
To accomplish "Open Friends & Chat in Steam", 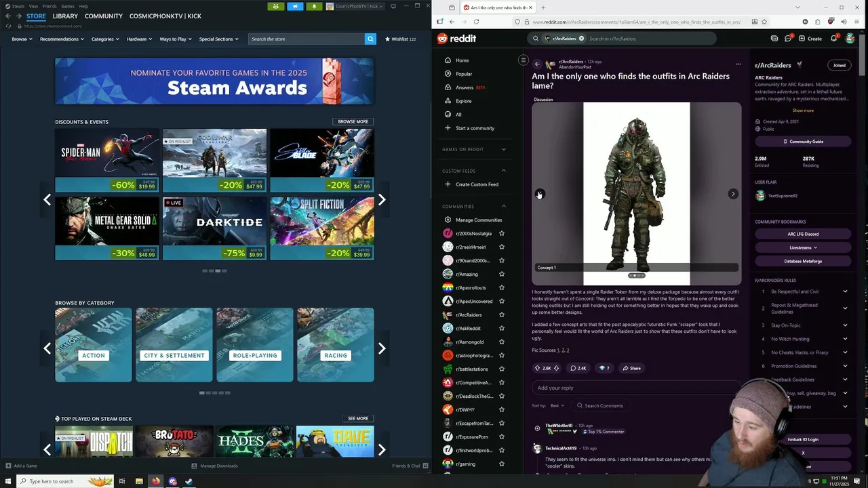I will (x=410, y=466).
